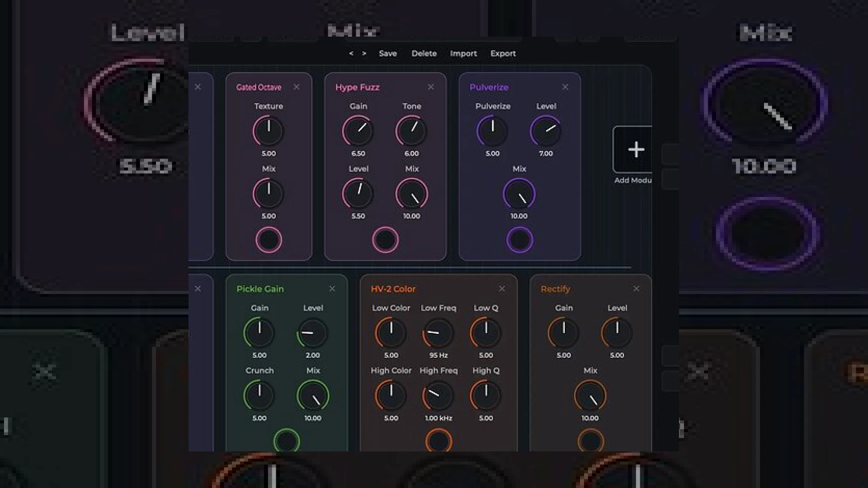Screen dimensions: 868x488
Task: Remove the Pulverize module
Action: click(x=565, y=87)
